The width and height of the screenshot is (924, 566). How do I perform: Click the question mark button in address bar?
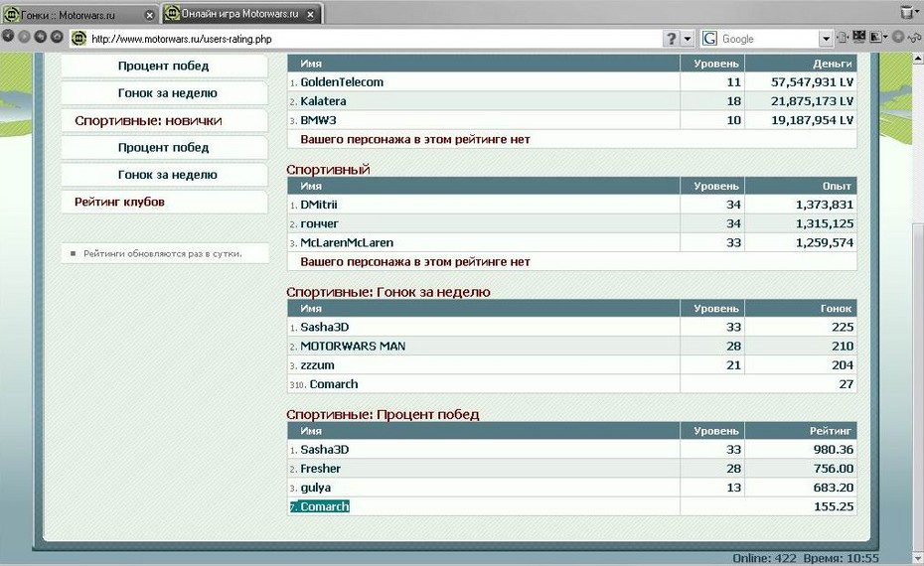[x=672, y=39]
